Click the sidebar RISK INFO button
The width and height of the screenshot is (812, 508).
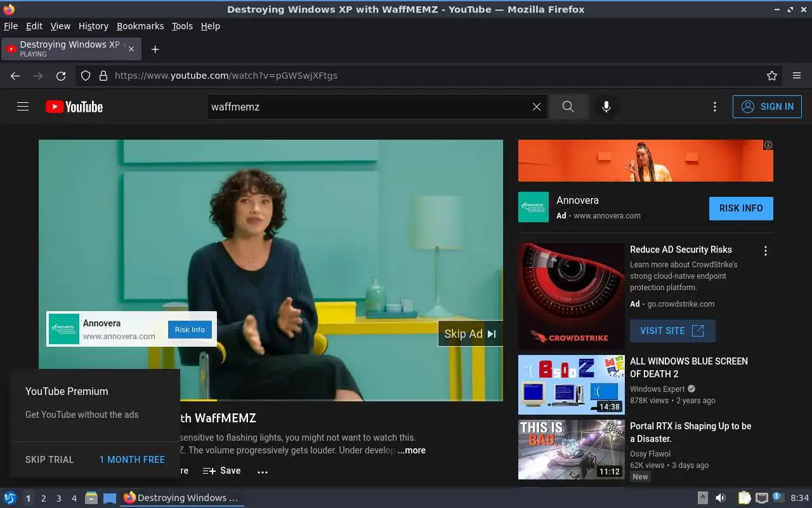point(741,208)
